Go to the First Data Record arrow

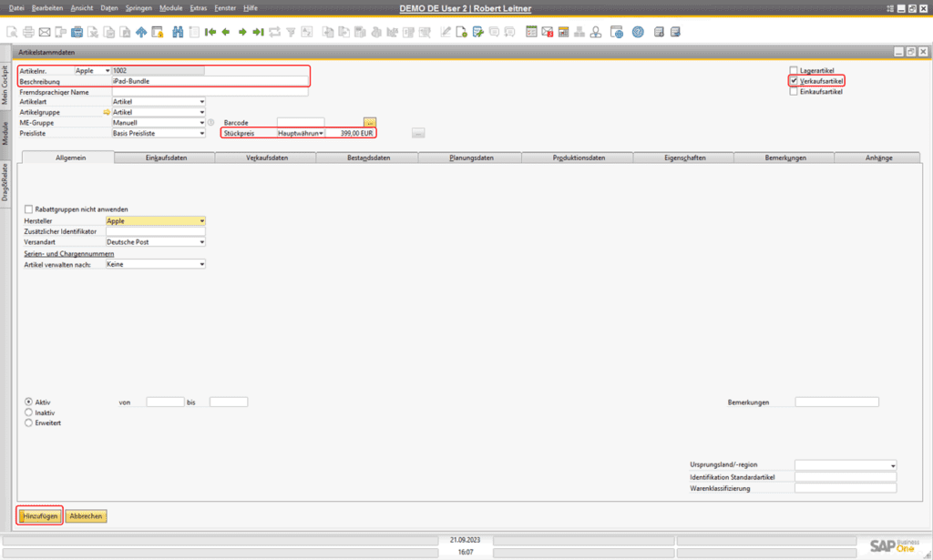point(210,32)
